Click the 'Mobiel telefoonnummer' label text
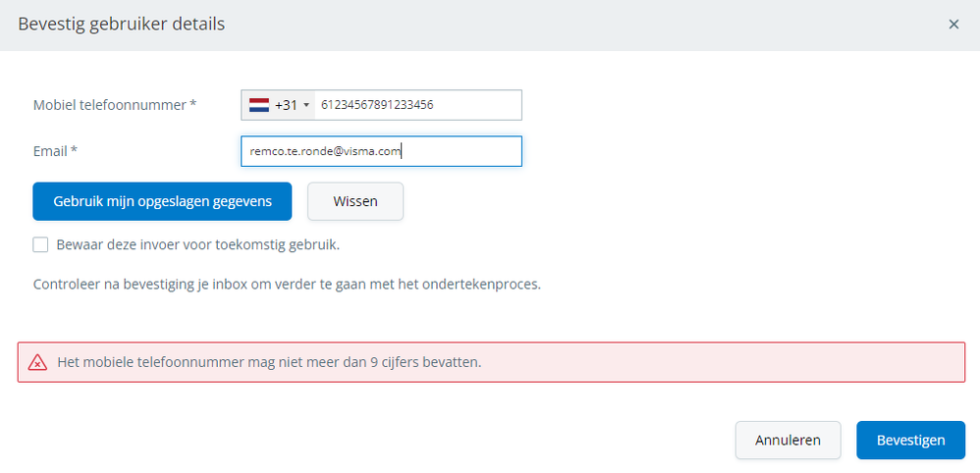Screen dimensions: 980x473 point(109,105)
